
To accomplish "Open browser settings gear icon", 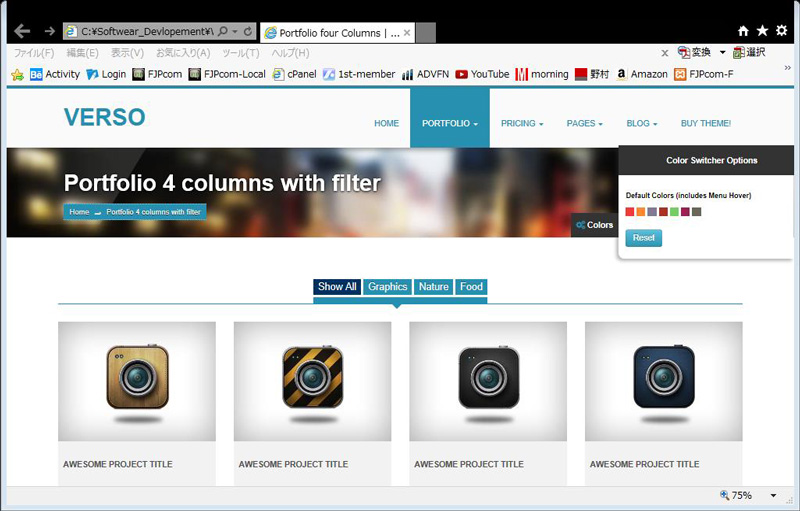I will (782, 31).
